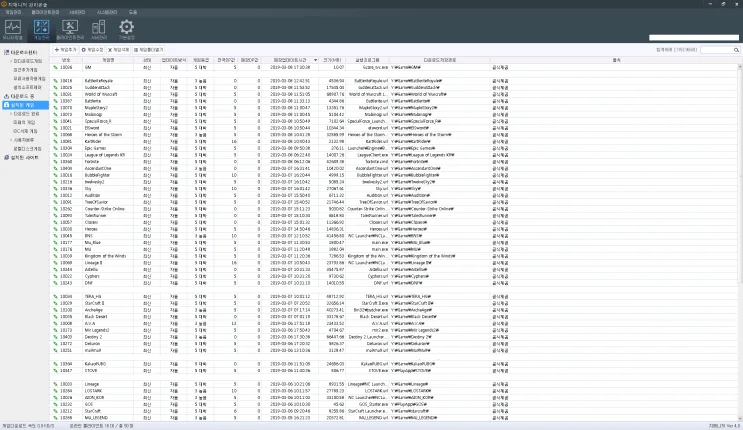Image resolution: width=743 pixels, height=430 pixels.
Task: Click the delete game button with the X
Action: (118, 50)
